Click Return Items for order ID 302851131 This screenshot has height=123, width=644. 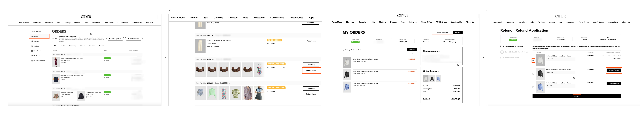coord(311,94)
